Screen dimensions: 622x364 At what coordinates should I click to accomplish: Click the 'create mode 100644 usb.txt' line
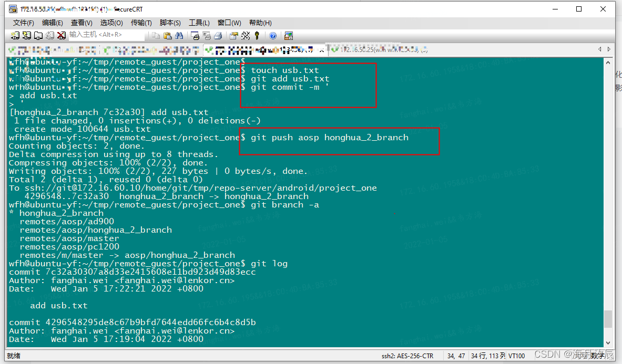pos(83,129)
